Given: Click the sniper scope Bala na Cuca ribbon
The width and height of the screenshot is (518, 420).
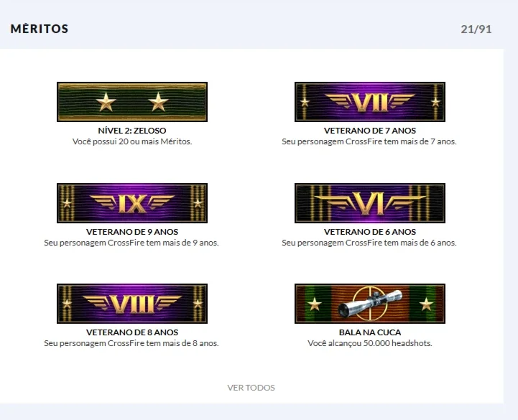Looking at the screenshot, I should pos(370,304).
